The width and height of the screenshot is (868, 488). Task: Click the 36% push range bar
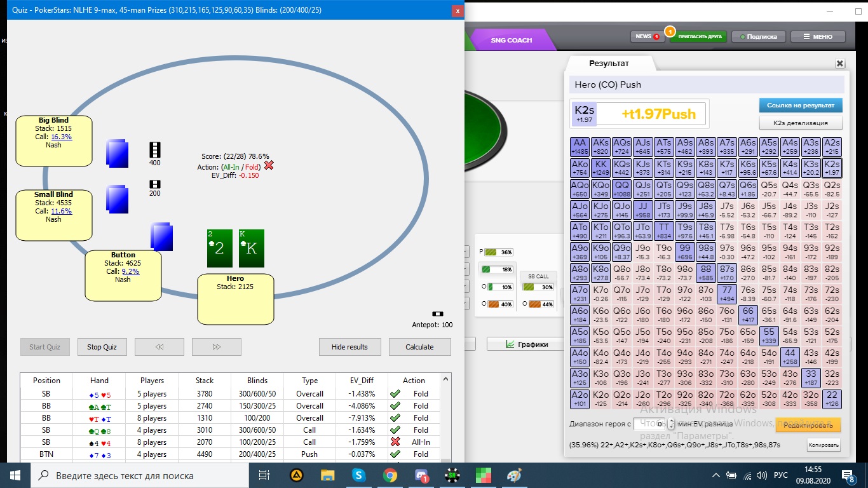pyautogui.click(x=498, y=252)
